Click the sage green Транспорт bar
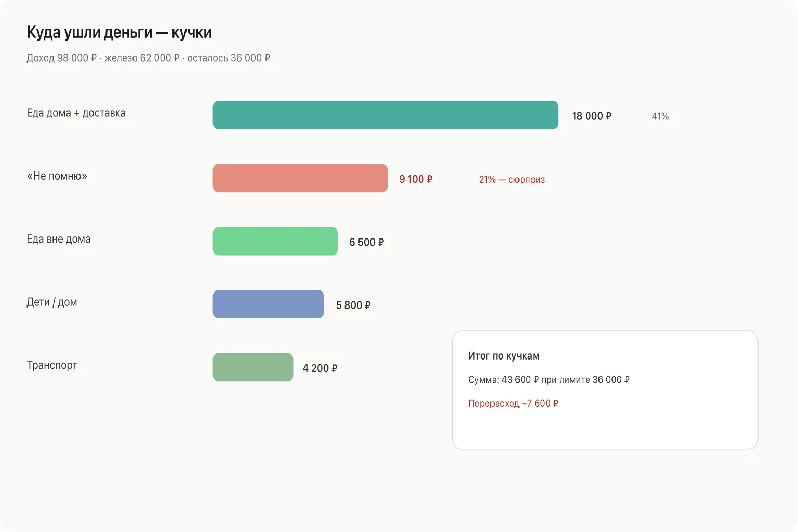This screenshot has height=532, width=798. 253,367
